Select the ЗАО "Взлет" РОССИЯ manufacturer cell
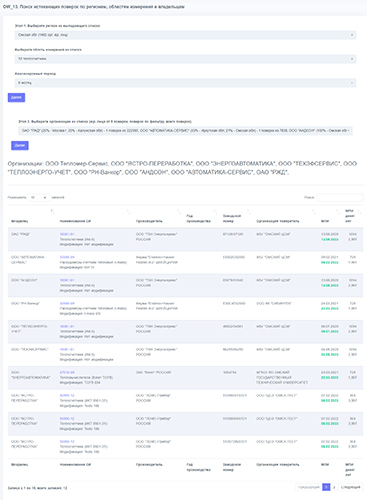Image resolution: width=367 pixels, height=500 pixels. tap(153, 372)
